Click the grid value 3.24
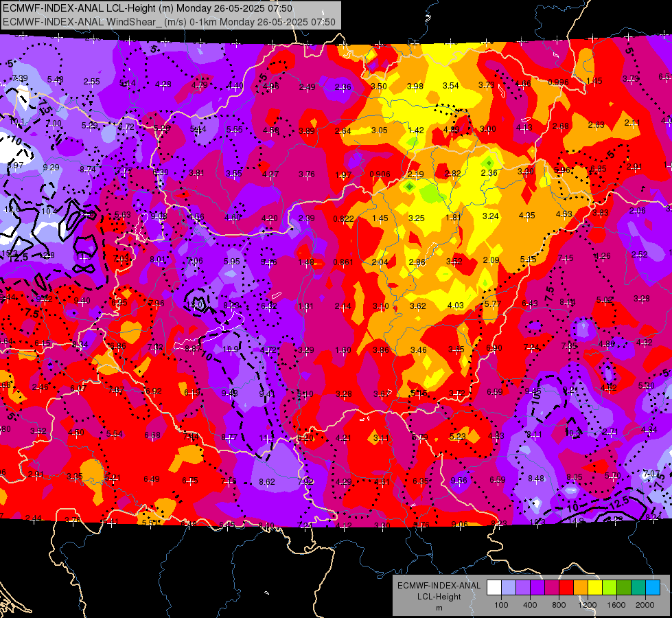The height and width of the screenshot is (618, 672). coord(490,216)
